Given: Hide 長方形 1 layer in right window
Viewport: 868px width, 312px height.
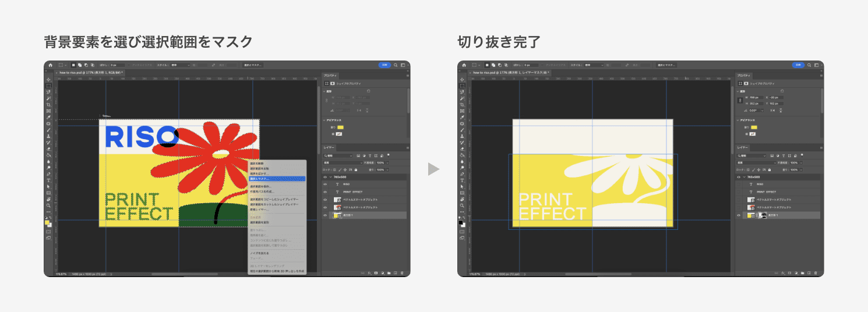Looking at the screenshot, I should tap(739, 215).
